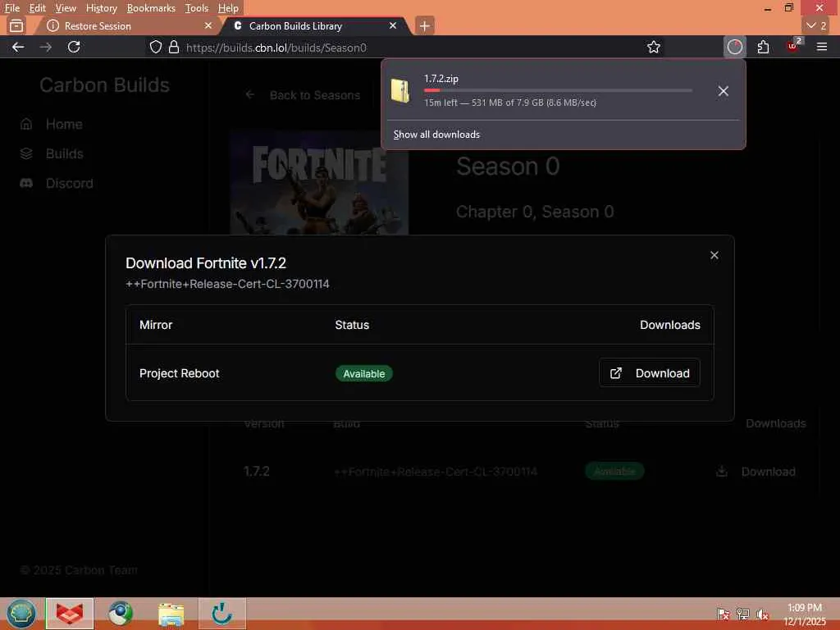Screen dimensions: 840x630
Task: Open File Explorer from taskbar
Action: coord(171,614)
